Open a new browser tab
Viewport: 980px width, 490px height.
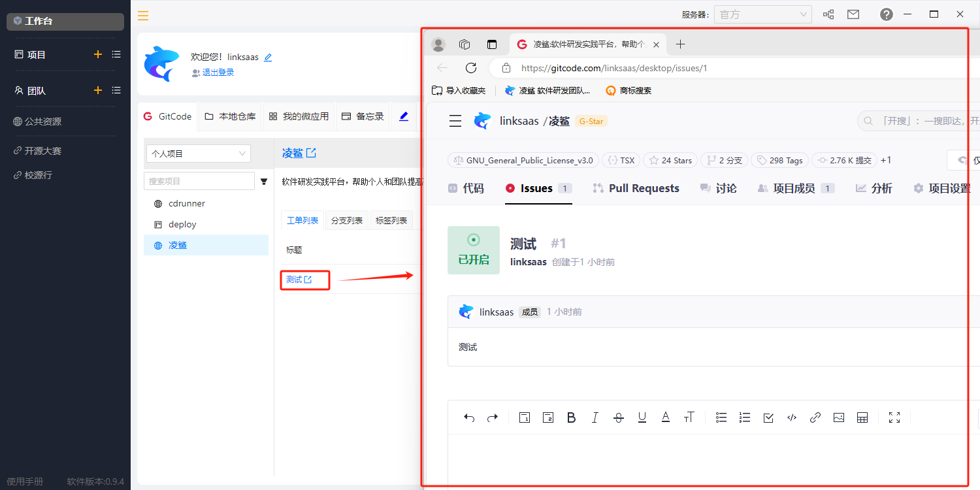680,44
